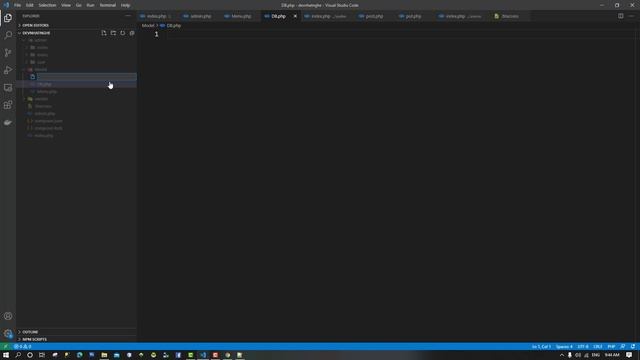The width and height of the screenshot is (640, 360).
Task: Click the feedback icon in status bar
Action: [x=622, y=347]
